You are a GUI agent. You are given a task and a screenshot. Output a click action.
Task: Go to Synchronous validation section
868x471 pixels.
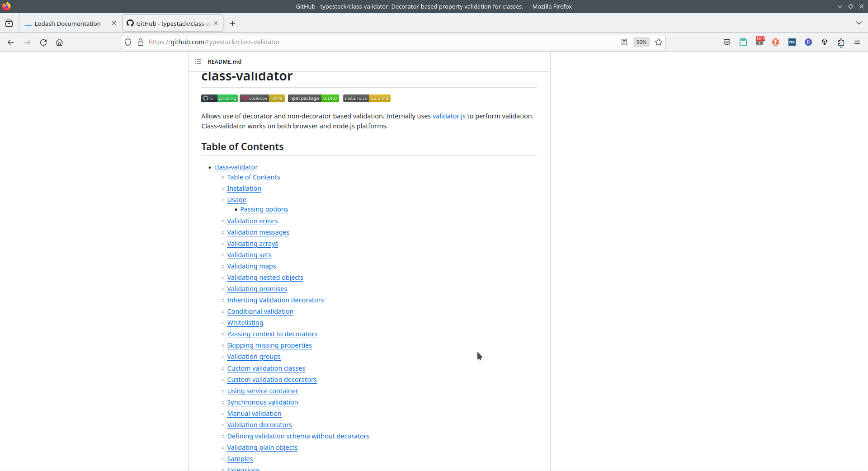pyautogui.click(x=263, y=402)
